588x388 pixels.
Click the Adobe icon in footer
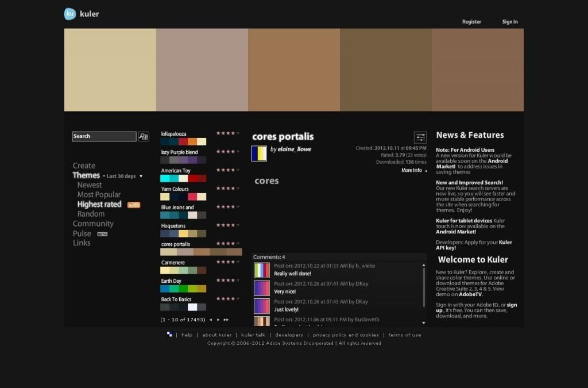[169, 334]
